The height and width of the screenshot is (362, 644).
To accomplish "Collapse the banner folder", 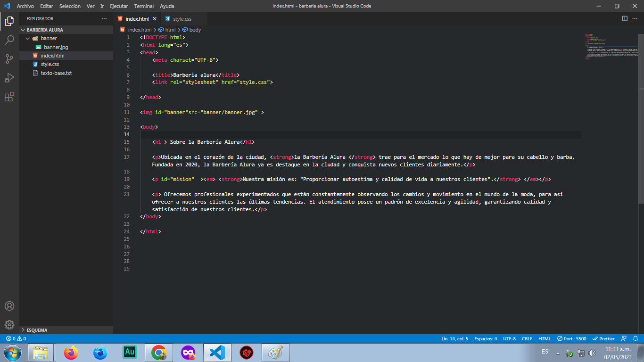I will click(x=66, y=38).
